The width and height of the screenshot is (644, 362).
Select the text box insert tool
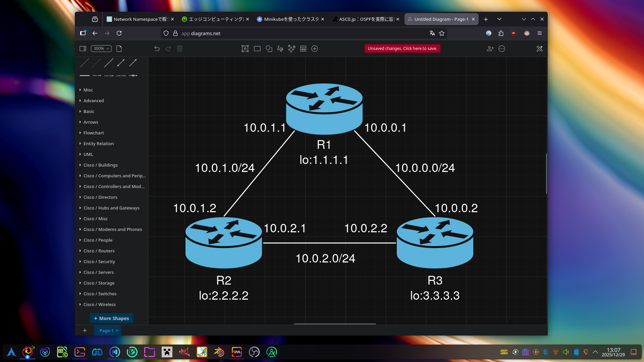(x=245, y=49)
